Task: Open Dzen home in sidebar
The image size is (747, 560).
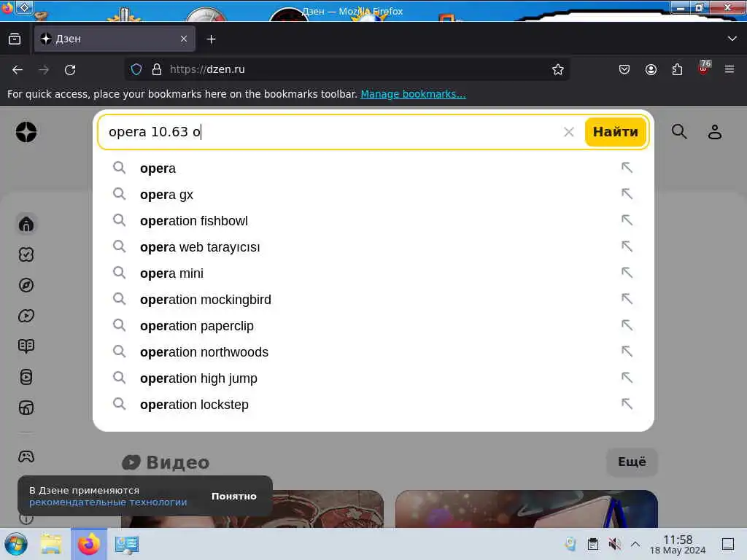Action: coord(26,224)
